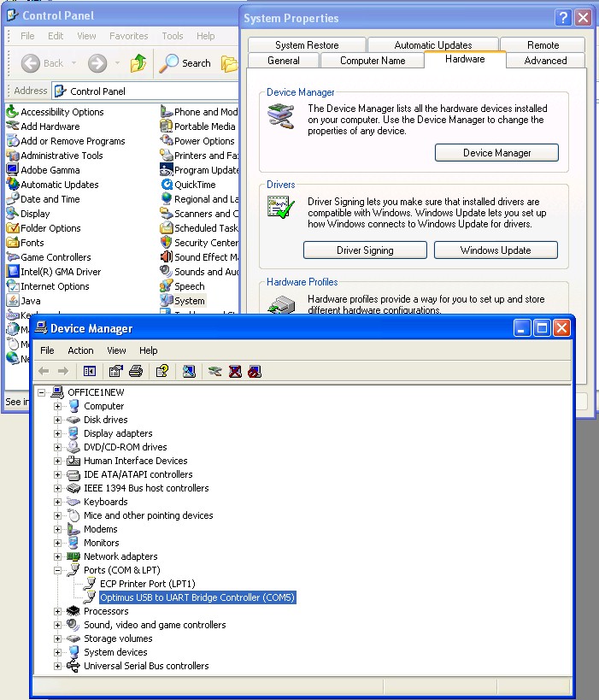
Task: Switch to the Advanced tab in System Properties
Action: pyautogui.click(x=545, y=61)
